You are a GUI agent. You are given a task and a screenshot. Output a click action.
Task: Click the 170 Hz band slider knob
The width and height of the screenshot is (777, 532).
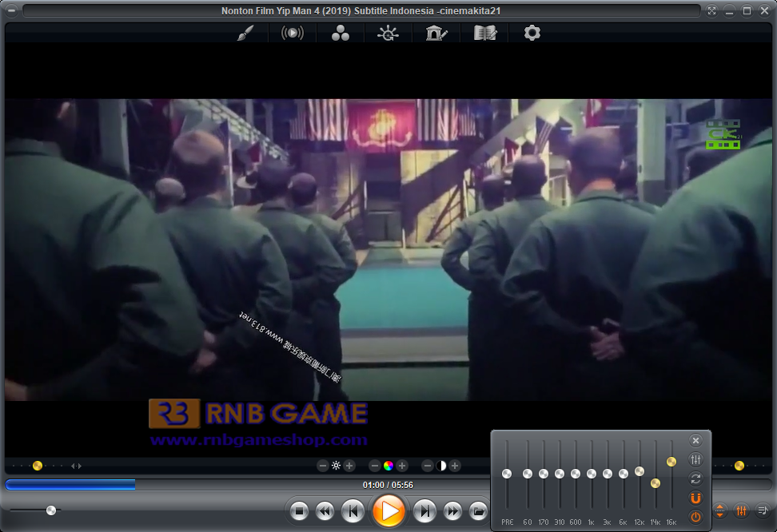[x=544, y=474]
